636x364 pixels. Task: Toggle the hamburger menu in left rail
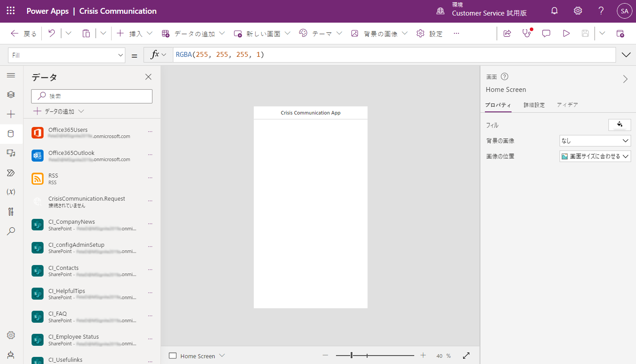click(x=11, y=75)
